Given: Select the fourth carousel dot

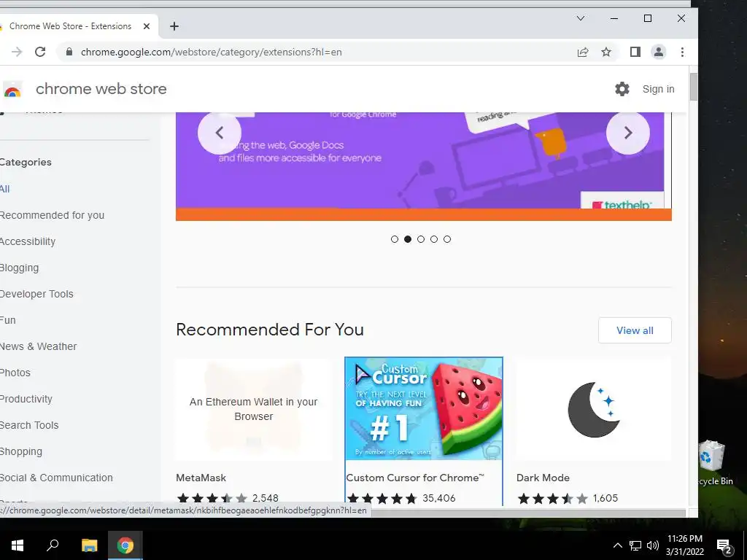Looking at the screenshot, I should pyautogui.click(x=434, y=239).
